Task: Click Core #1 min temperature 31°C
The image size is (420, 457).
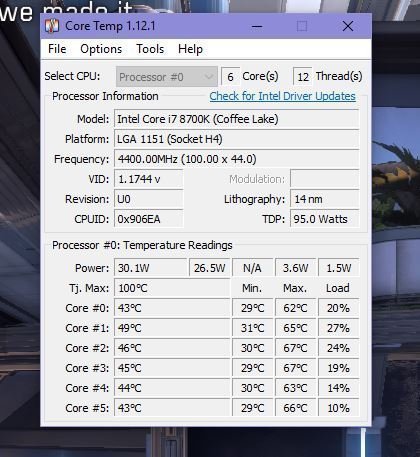Action: [252, 328]
